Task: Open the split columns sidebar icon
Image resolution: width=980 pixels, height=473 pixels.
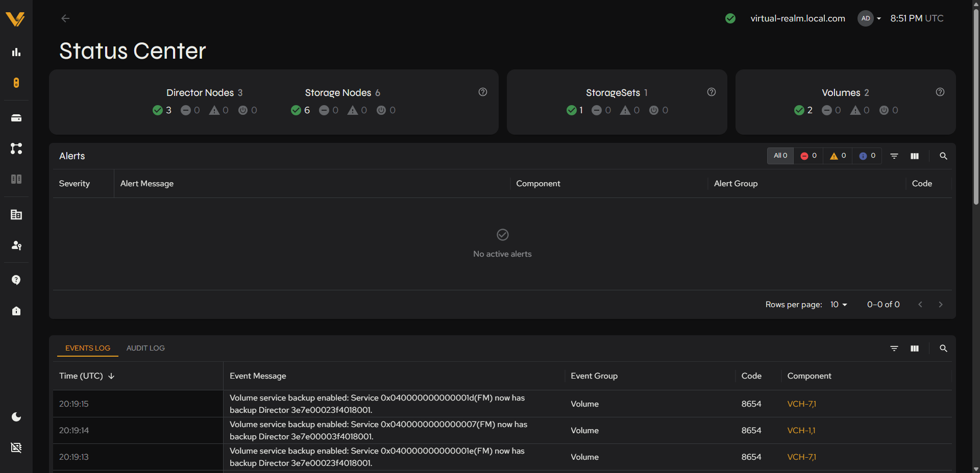Action: click(x=16, y=179)
